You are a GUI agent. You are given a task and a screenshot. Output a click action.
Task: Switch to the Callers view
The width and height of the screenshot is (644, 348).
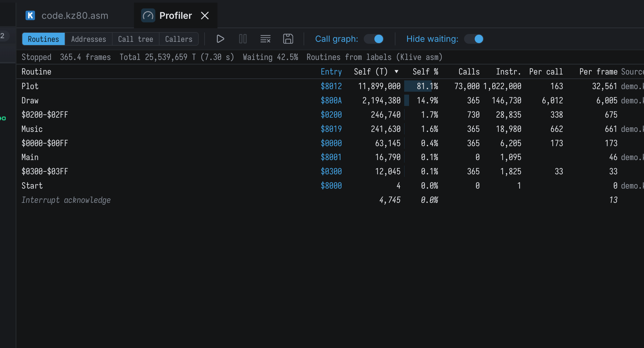179,39
